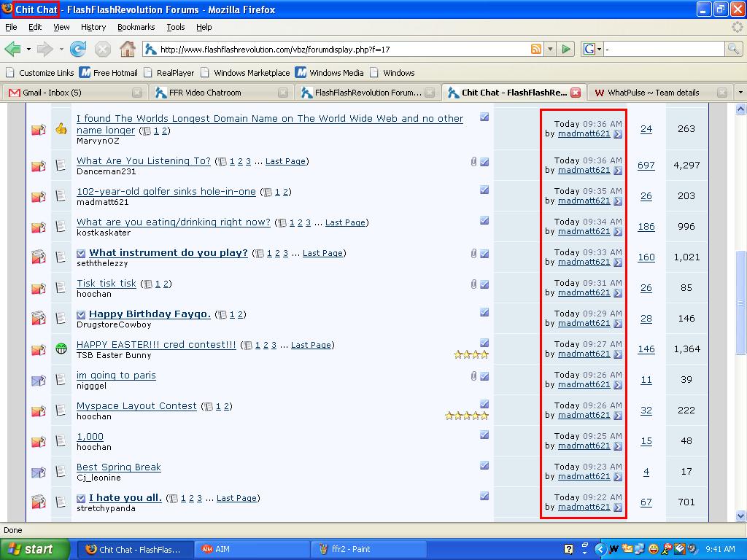747x560 pixels.
Task: Open the 'Myspace Layout Contest' thread
Action: click(136, 405)
